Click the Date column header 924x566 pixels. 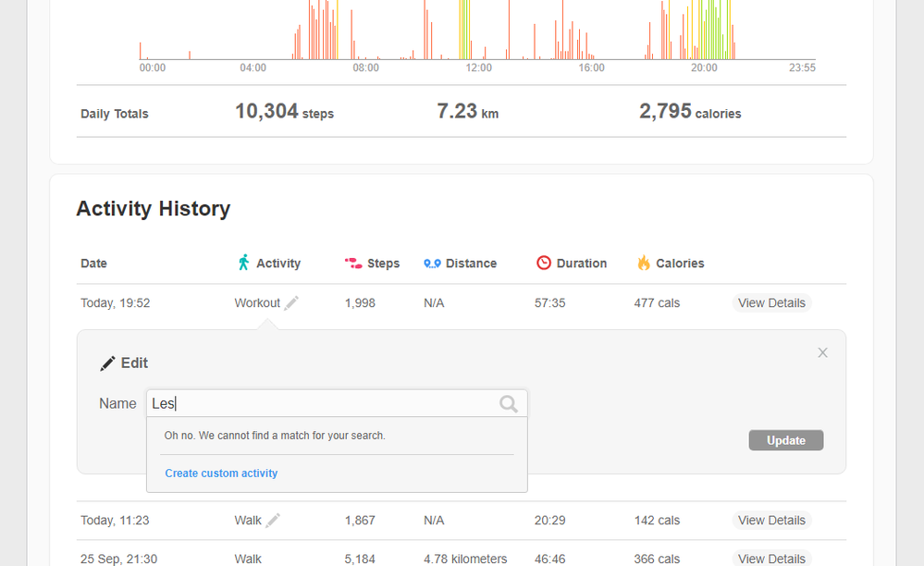[x=94, y=264]
